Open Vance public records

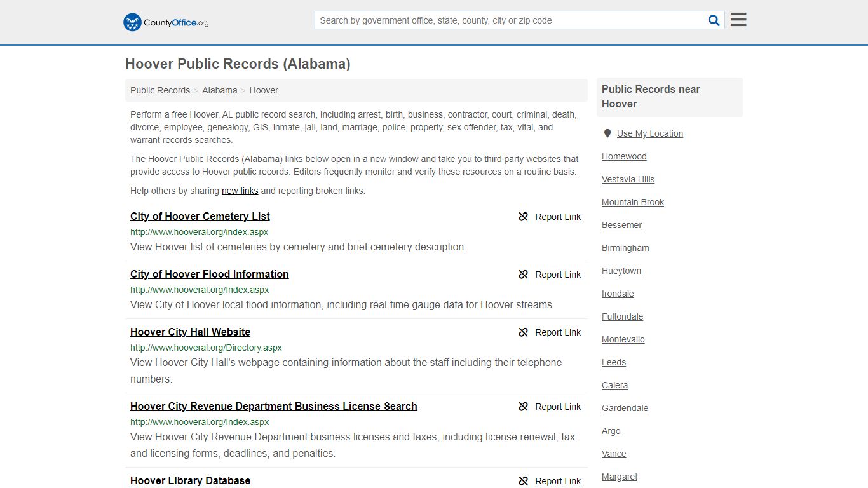pos(614,454)
